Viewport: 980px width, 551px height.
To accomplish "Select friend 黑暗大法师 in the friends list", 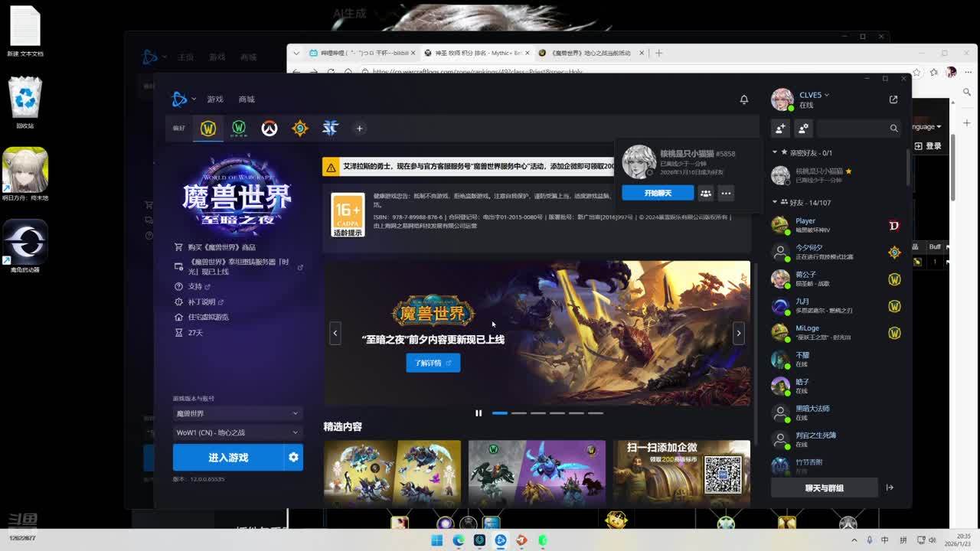I will click(x=836, y=412).
